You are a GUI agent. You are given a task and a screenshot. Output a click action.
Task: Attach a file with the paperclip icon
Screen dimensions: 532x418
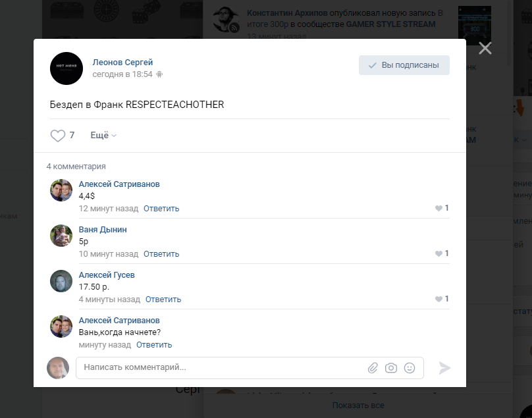pyautogui.click(x=373, y=368)
